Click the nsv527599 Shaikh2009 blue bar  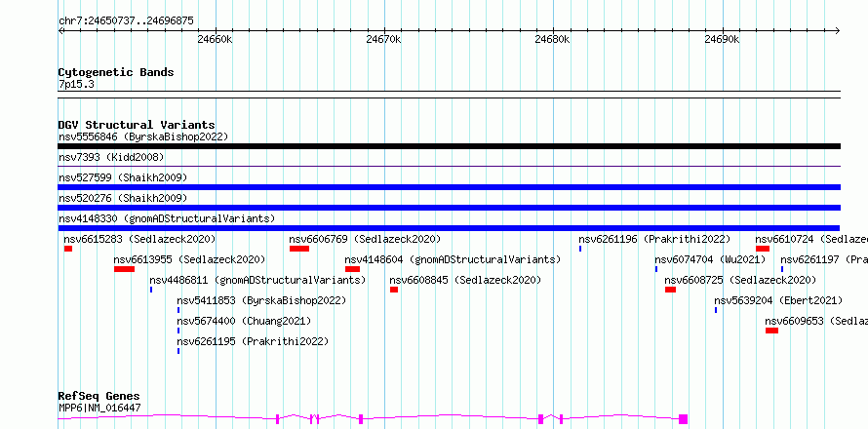[x=449, y=187]
